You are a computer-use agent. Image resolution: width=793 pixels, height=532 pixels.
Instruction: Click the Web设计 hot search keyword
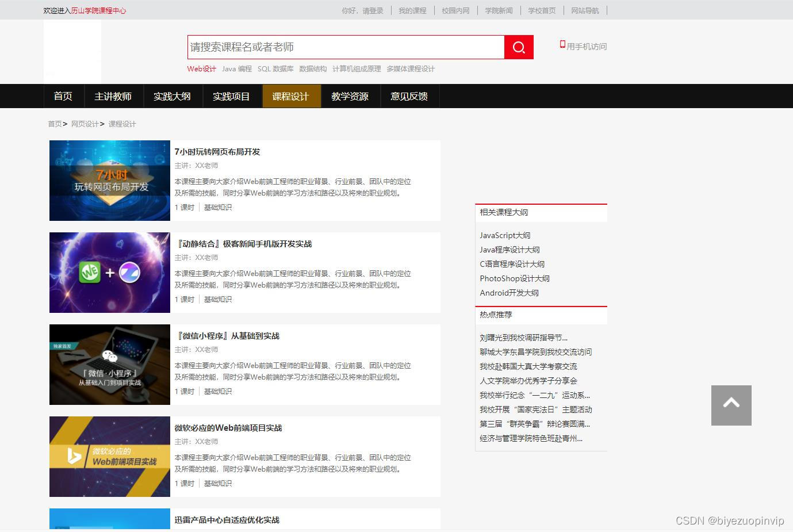click(202, 68)
